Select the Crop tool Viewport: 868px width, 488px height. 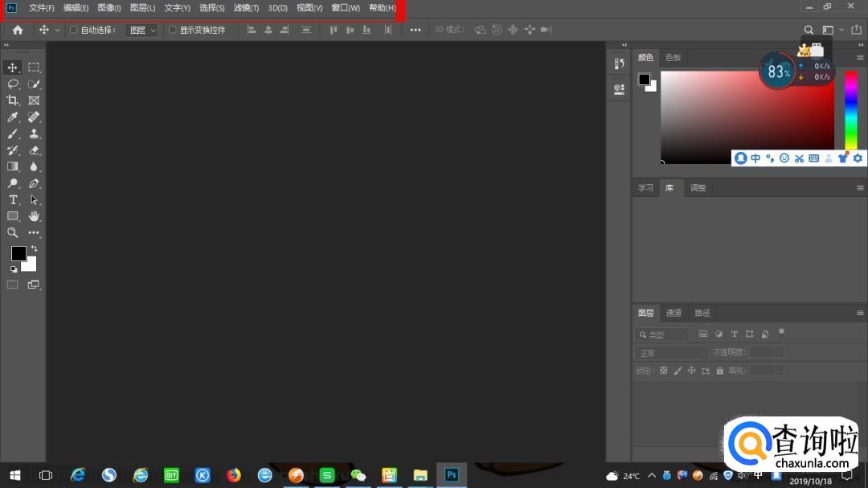[x=13, y=100]
